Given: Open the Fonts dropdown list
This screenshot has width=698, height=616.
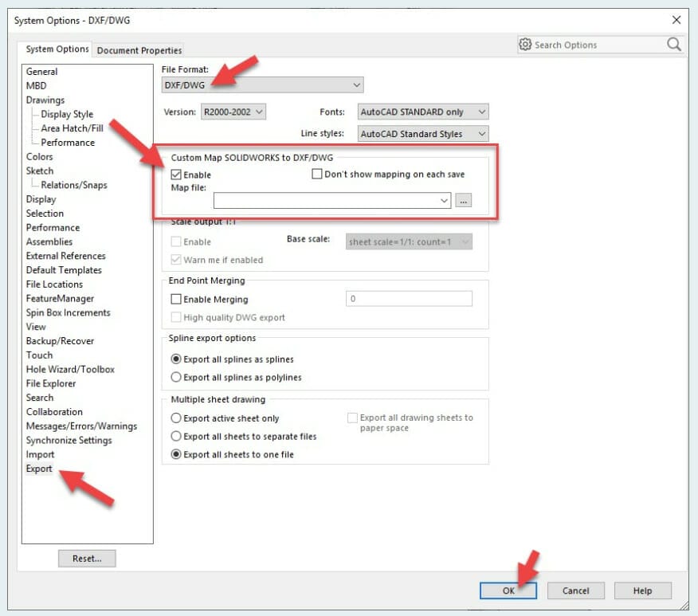Looking at the screenshot, I should [422, 112].
